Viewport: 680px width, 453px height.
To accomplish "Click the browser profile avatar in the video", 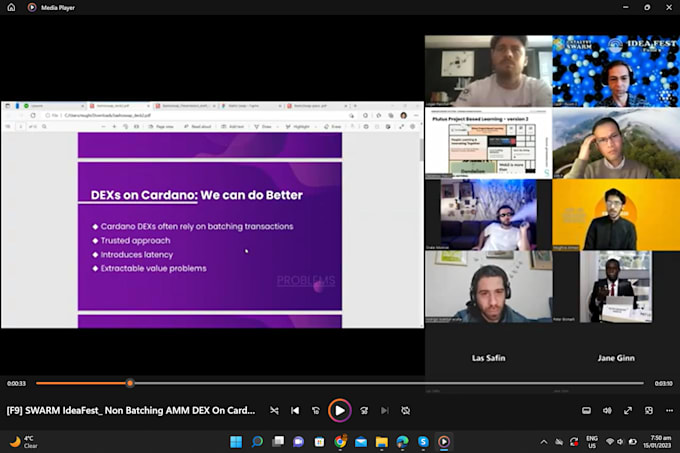I will point(404,115).
